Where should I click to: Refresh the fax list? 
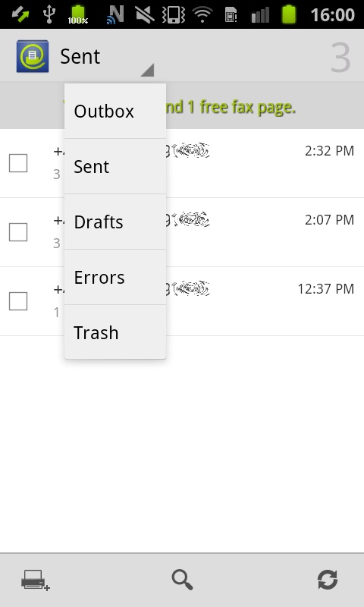(328, 580)
